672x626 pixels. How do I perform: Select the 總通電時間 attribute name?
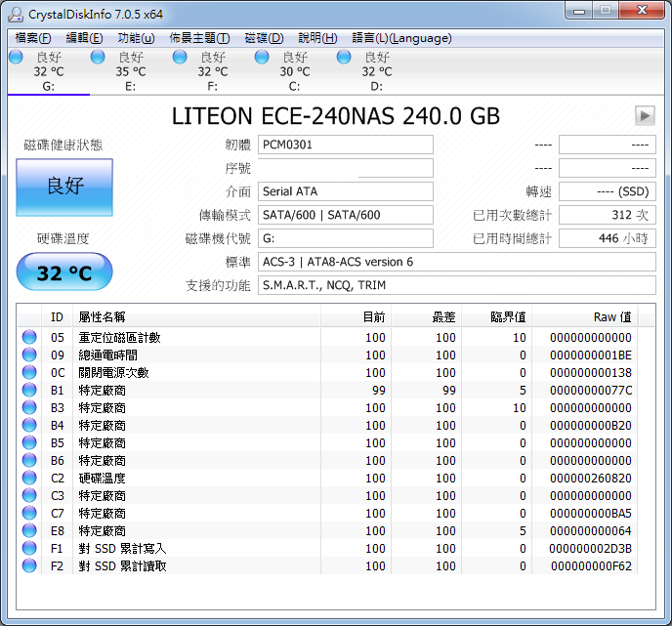pyautogui.click(x=107, y=355)
